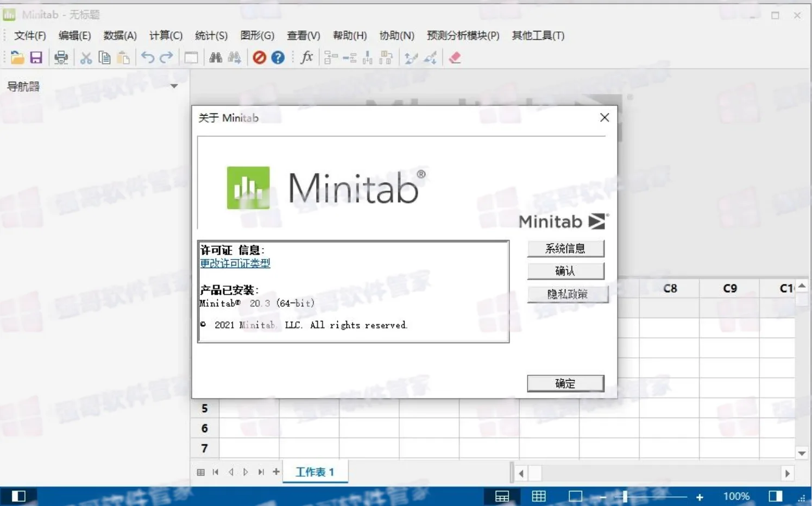
Task: Redo the action in the toolbar
Action: [x=166, y=58]
